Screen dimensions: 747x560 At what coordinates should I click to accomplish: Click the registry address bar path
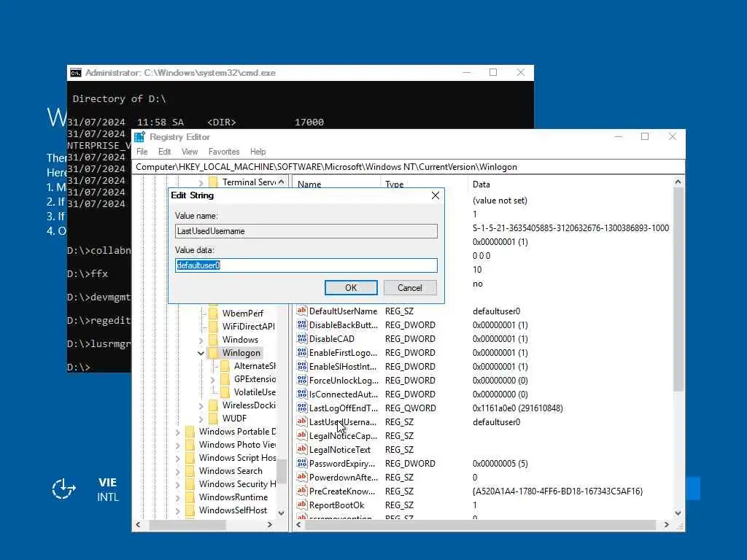[x=326, y=167]
